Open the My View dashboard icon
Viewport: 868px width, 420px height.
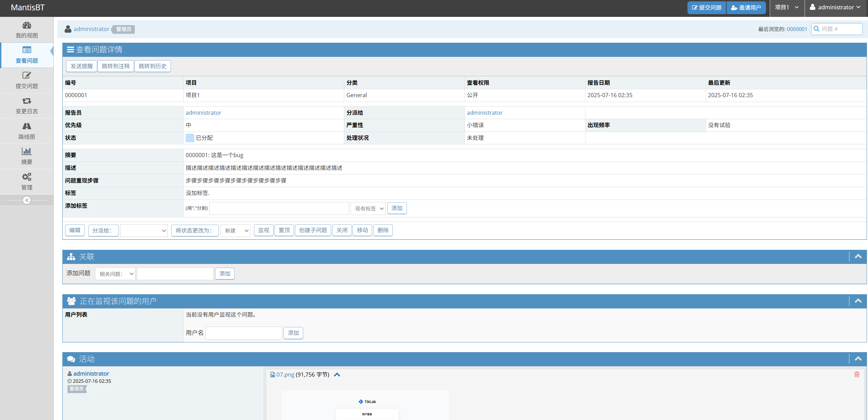(x=27, y=25)
